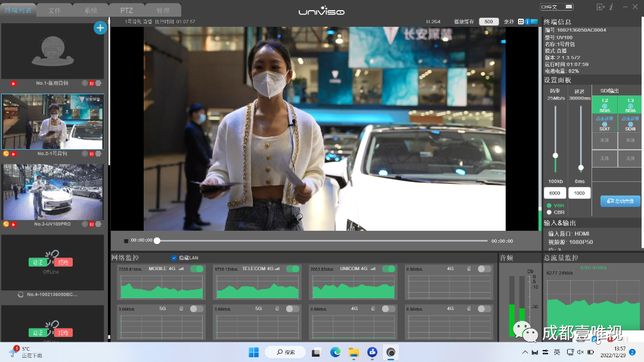The height and width of the screenshot is (362, 644).
Task: Open settings gear for No.3-UV100PRO
Action: (x=98, y=224)
